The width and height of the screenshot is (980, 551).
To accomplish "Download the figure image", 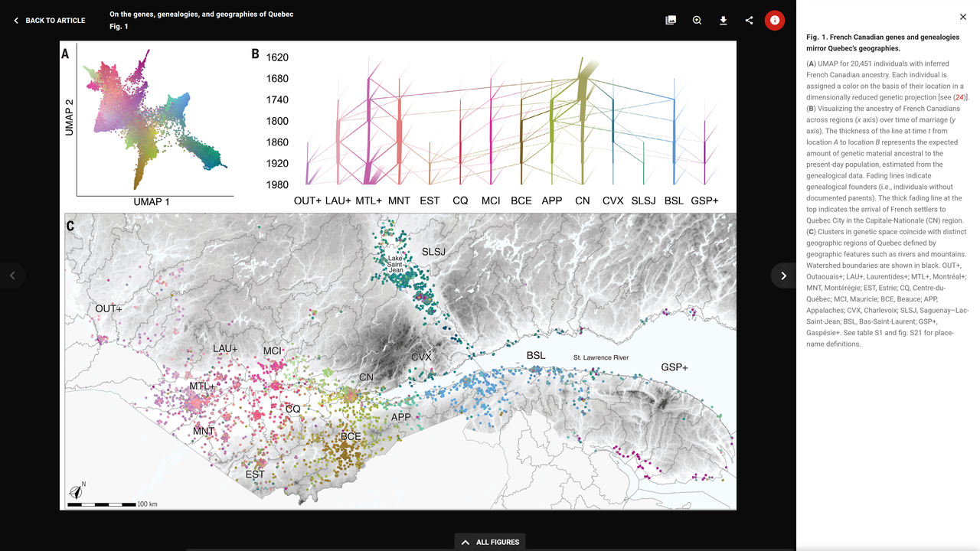I will 723,20.
